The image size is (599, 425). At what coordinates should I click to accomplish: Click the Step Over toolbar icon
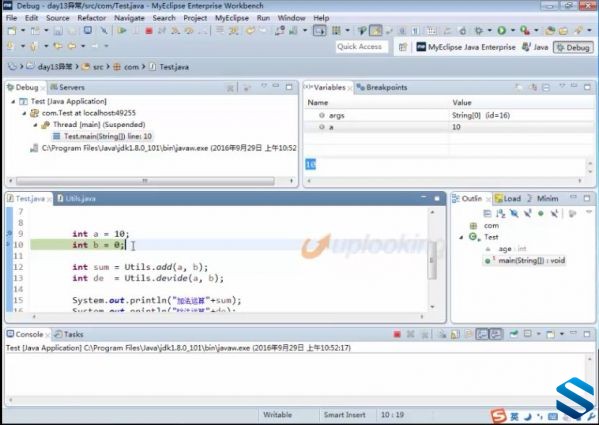(189, 31)
